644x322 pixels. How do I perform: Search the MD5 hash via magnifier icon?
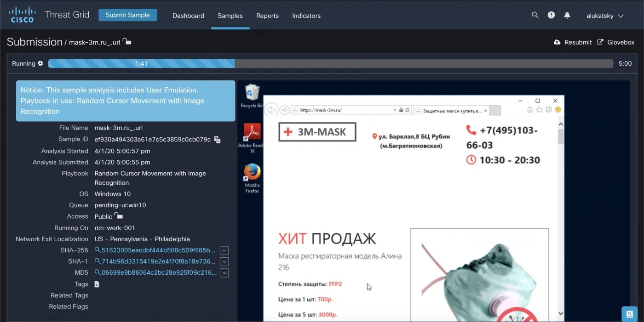[x=98, y=273]
